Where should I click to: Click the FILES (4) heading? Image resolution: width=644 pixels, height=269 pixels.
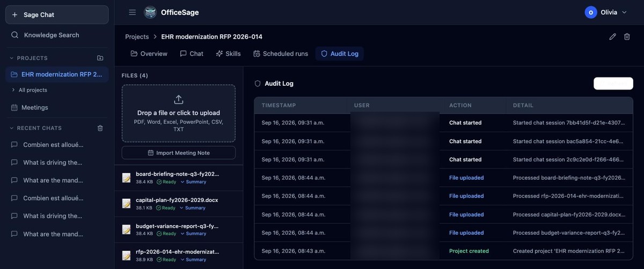135,76
